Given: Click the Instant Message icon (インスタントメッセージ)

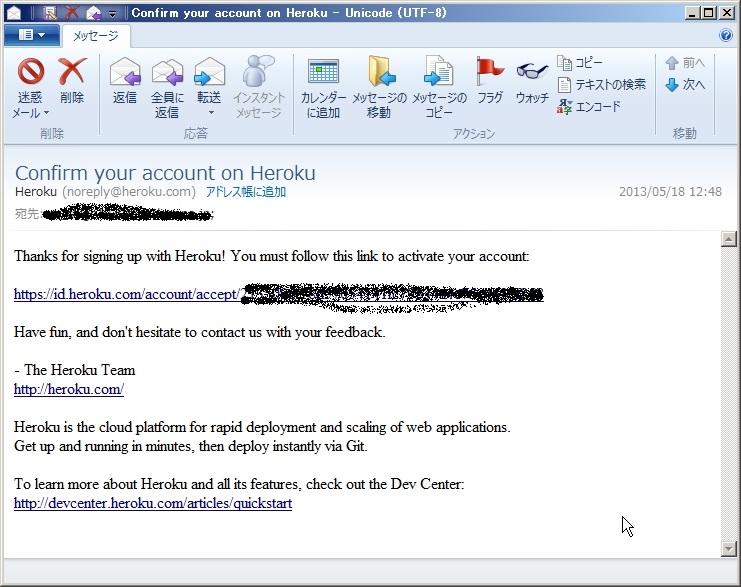Looking at the screenshot, I should (258, 87).
